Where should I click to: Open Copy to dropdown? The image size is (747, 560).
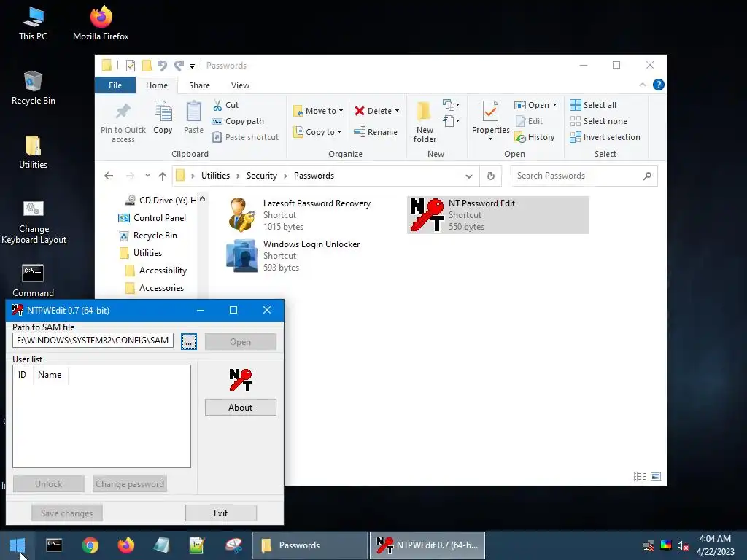click(x=317, y=132)
